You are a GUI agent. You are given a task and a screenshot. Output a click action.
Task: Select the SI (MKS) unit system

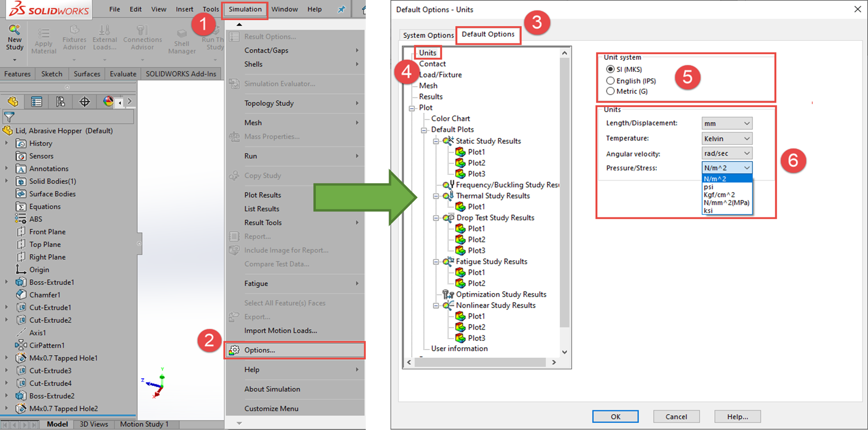(x=610, y=69)
